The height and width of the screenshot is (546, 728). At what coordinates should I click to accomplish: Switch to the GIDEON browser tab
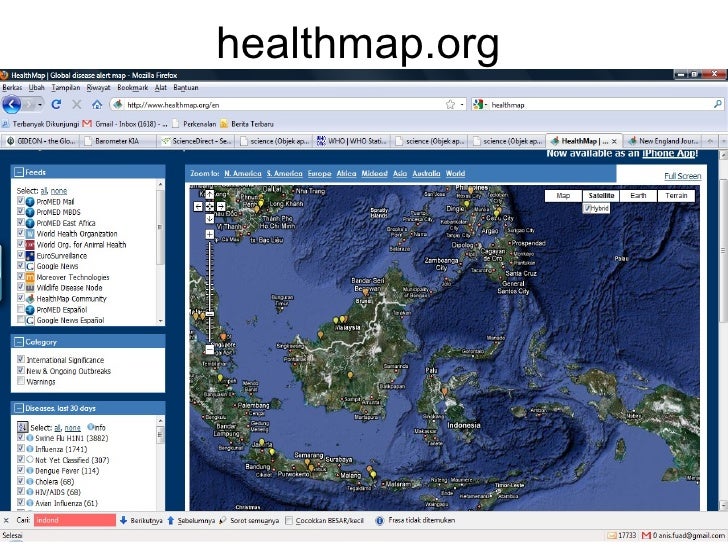41,141
